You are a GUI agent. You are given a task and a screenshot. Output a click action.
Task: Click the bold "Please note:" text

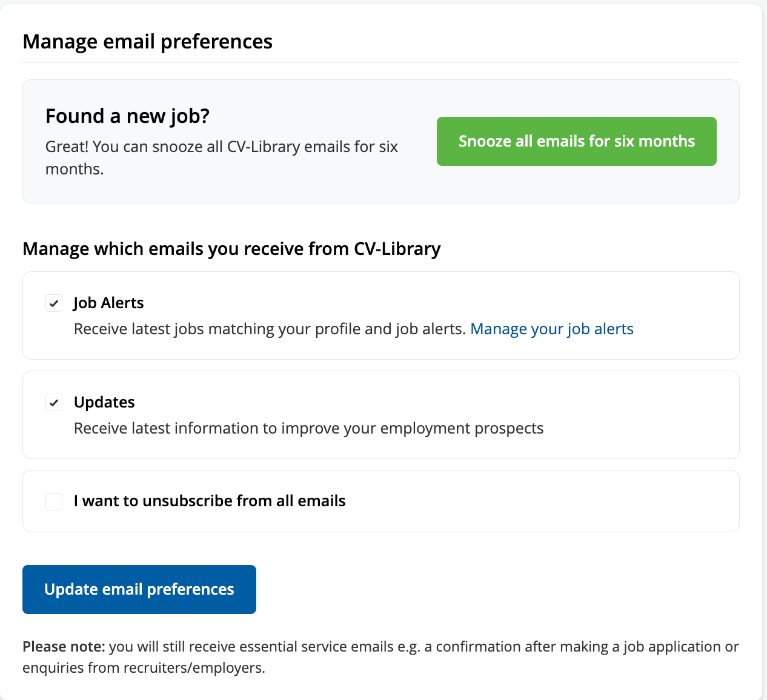pyautogui.click(x=64, y=647)
